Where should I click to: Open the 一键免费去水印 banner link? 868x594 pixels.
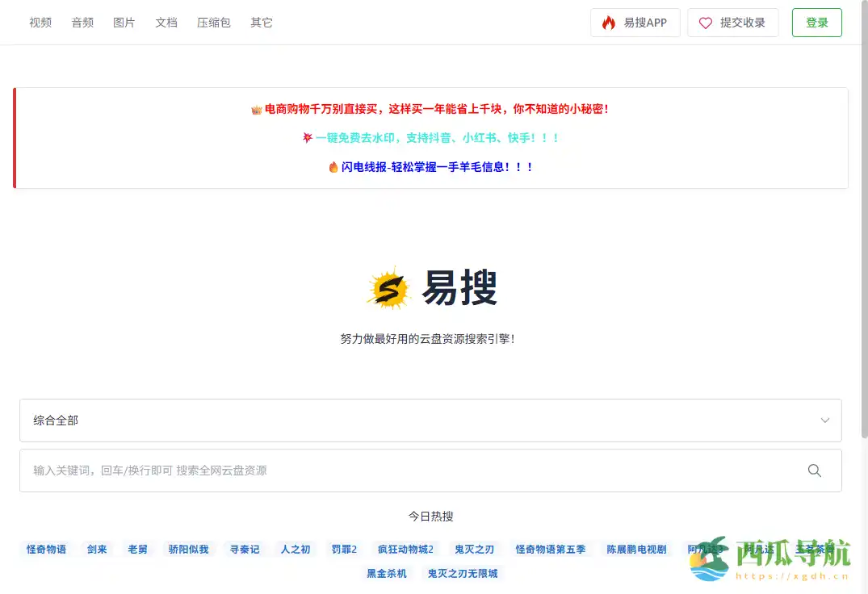[430, 137]
